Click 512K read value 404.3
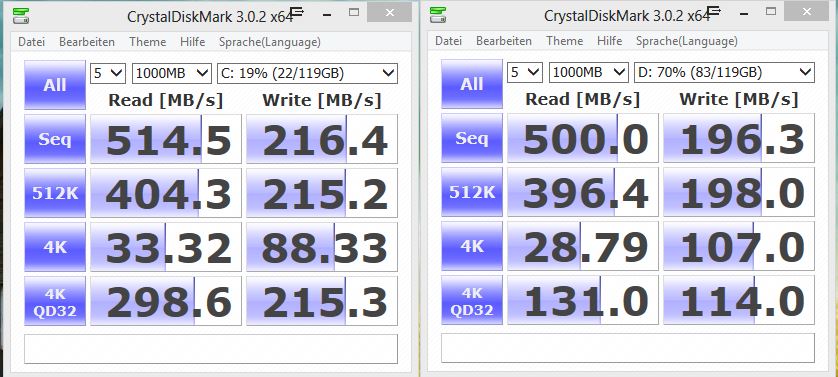The height and width of the screenshot is (377, 838). point(166,193)
